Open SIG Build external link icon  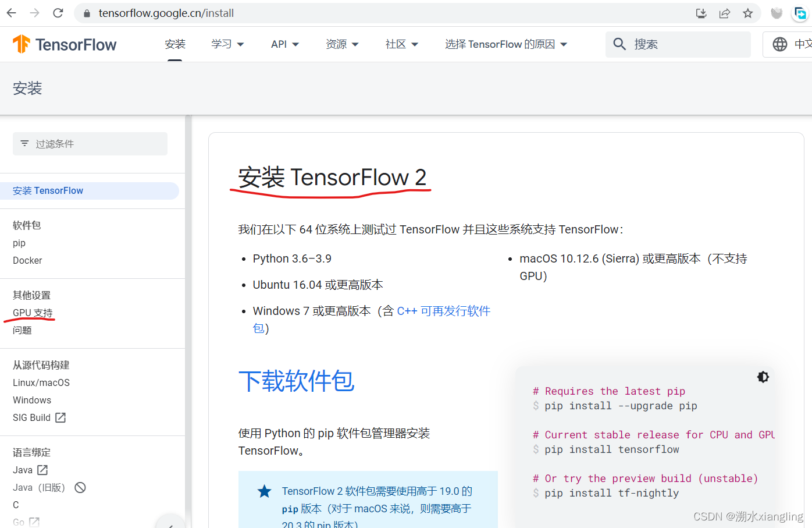click(x=60, y=417)
